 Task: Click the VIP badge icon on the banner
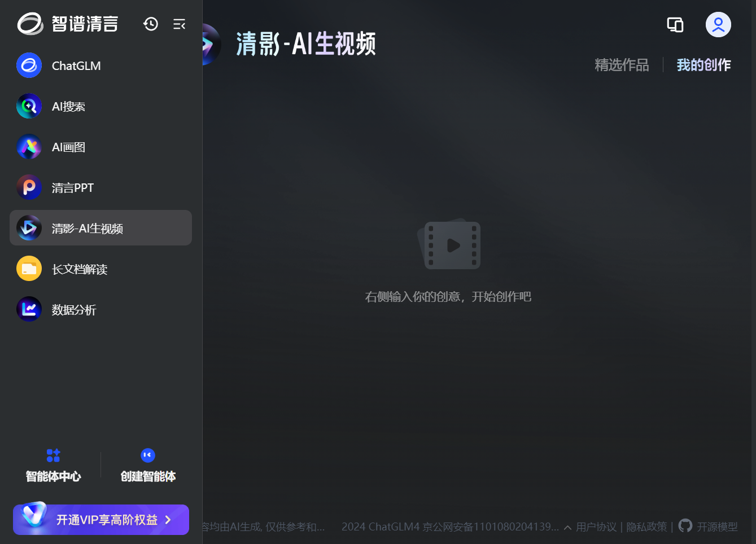(x=34, y=515)
